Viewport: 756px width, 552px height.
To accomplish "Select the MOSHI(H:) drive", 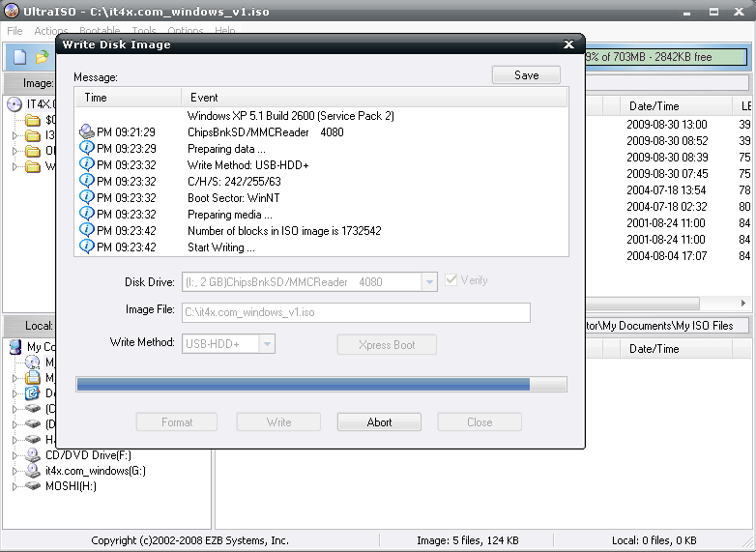I will pyautogui.click(x=71, y=486).
